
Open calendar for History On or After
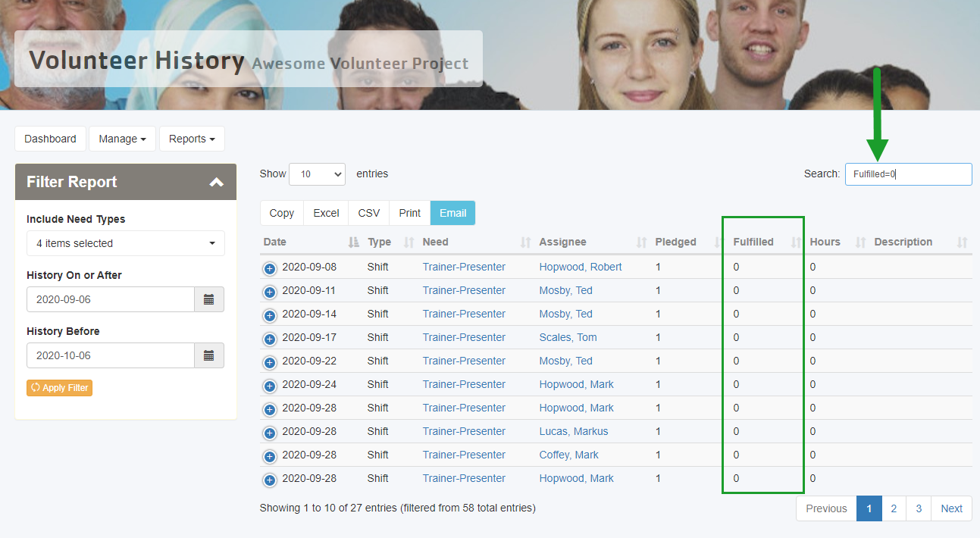pyautogui.click(x=209, y=299)
